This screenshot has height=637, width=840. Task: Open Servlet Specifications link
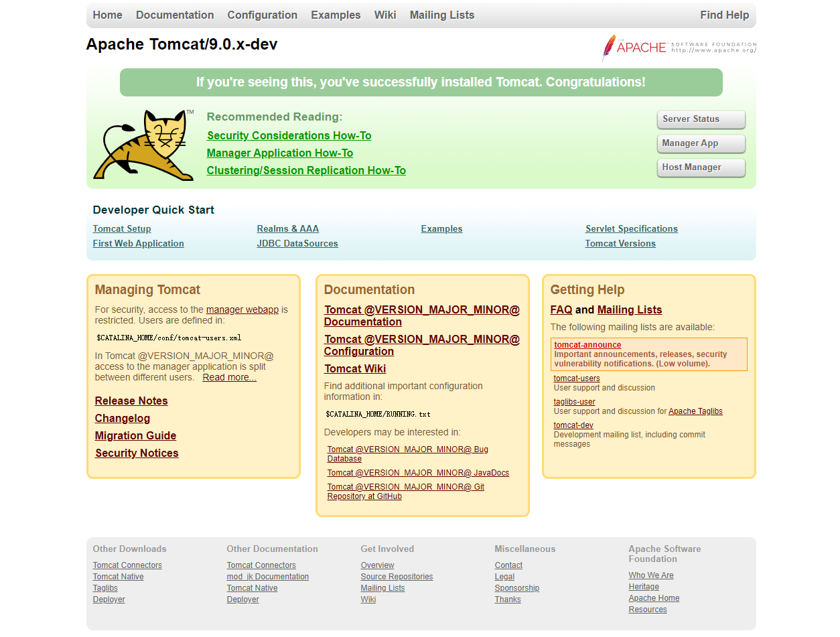point(632,228)
